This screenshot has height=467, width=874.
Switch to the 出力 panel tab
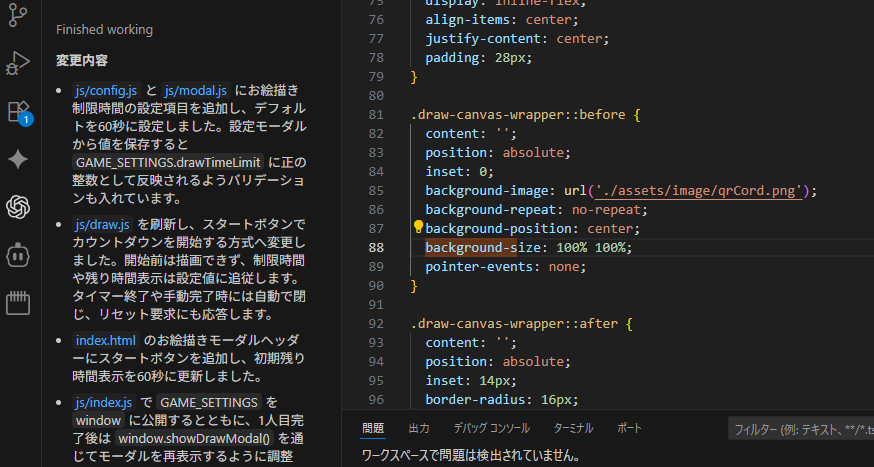point(419,428)
